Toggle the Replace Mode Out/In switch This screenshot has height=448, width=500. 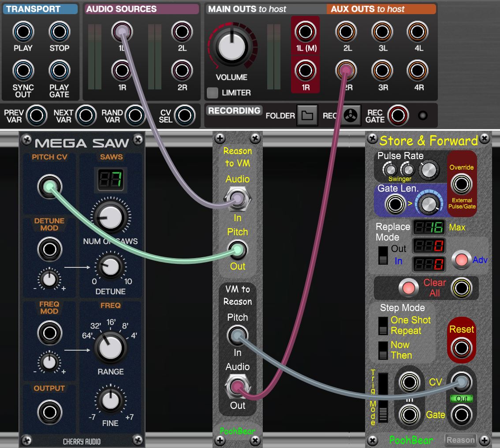[x=383, y=255]
